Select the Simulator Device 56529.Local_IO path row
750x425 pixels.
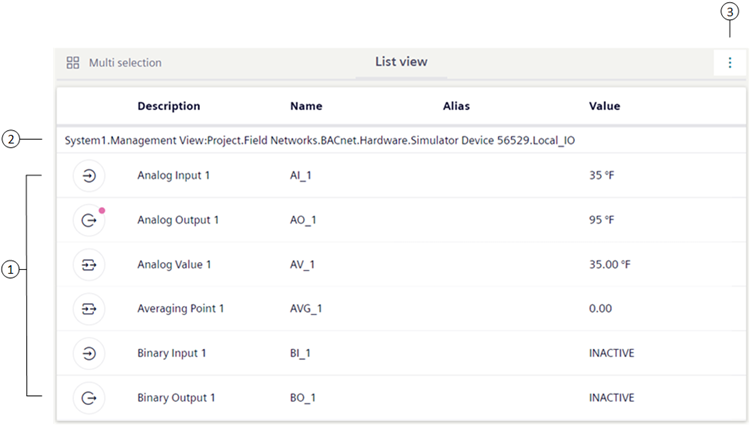[320, 141]
